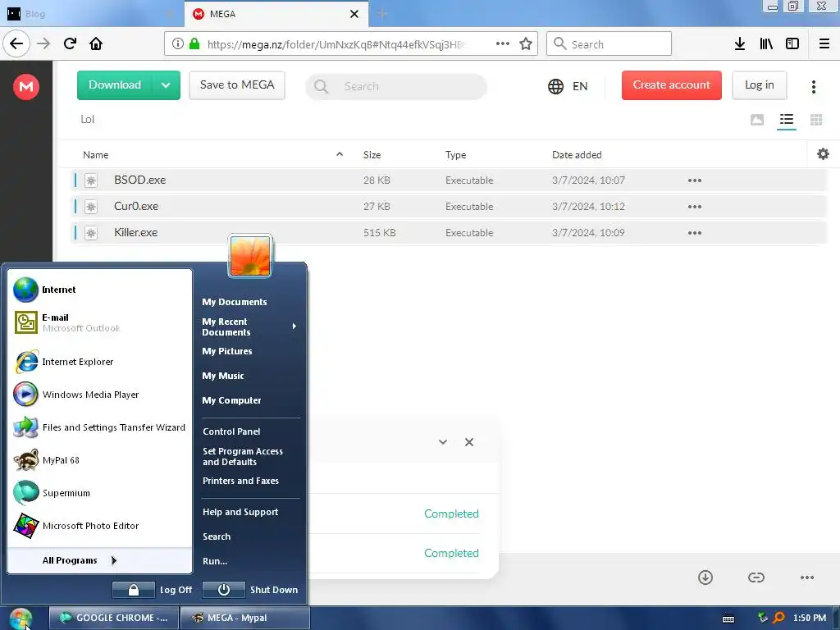Viewport: 840px width, 630px height.
Task: Select the Killer.exe file row
Action: click(448, 233)
